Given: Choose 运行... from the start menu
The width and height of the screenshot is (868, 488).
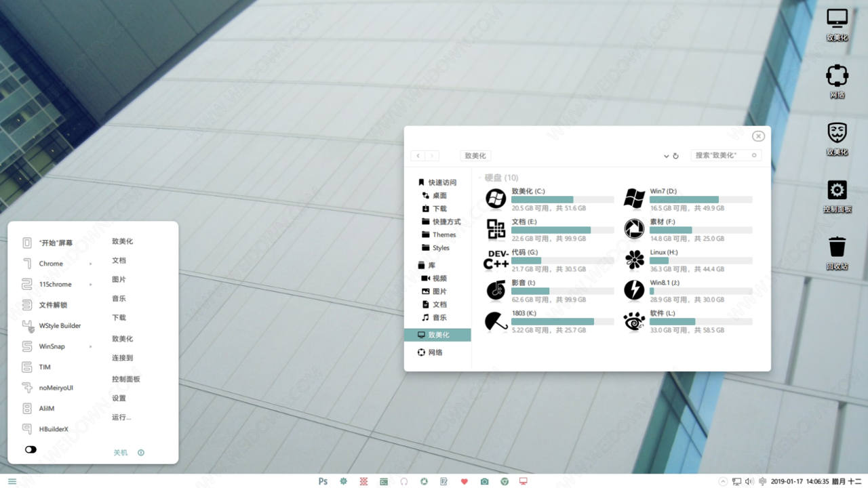Looking at the screenshot, I should 121,417.
